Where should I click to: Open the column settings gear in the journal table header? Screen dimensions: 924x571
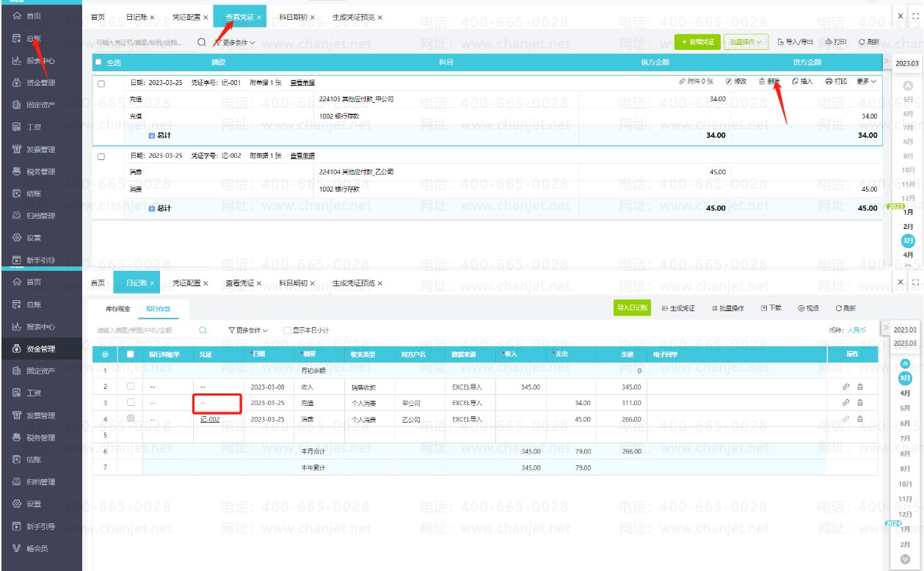tap(105, 354)
